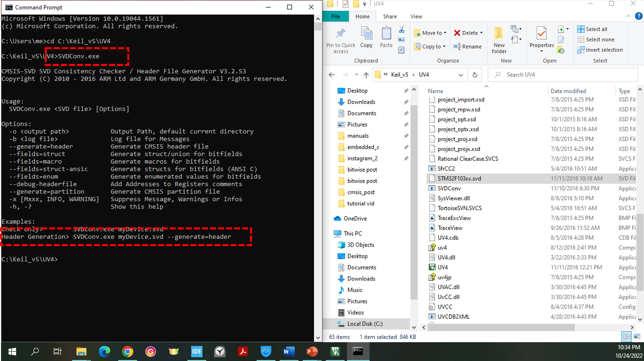Click the Paste shortcut icon
Screen dimensions: 644x361
(x=401, y=50)
